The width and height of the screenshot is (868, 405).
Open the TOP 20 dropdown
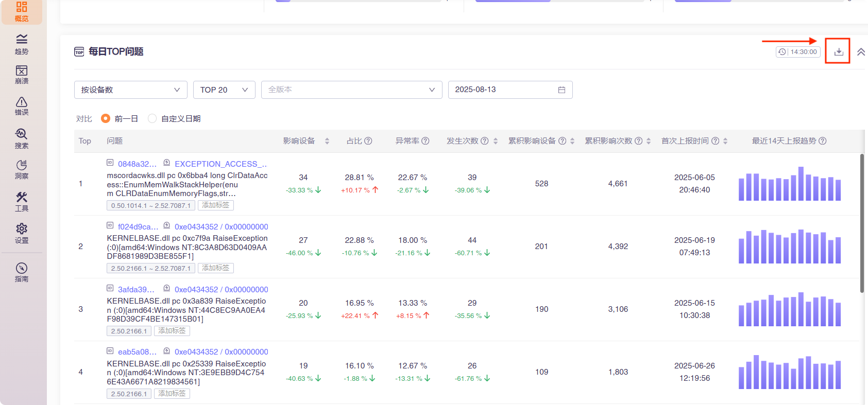[x=224, y=90]
